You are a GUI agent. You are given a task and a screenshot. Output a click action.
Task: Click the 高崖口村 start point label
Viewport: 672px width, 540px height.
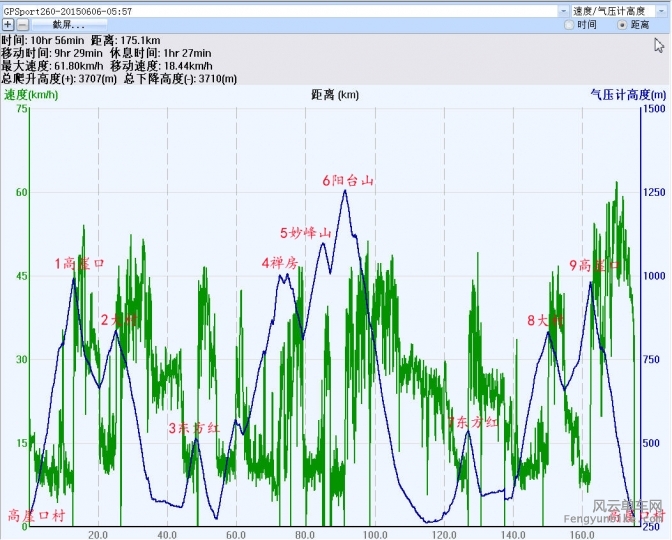pos(36,515)
